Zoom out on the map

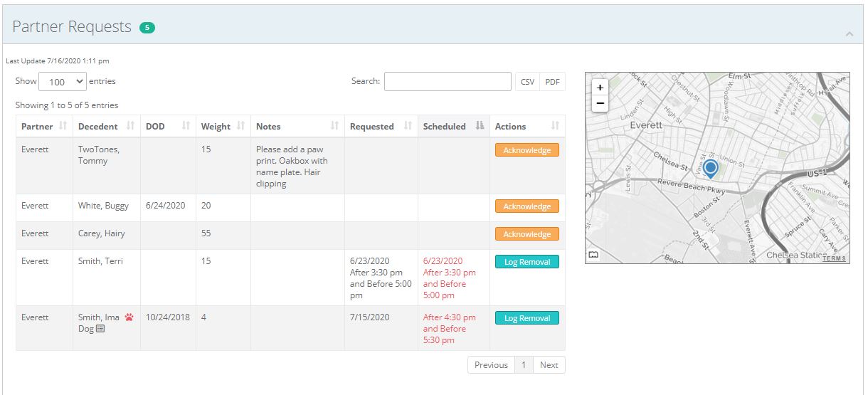point(600,103)
